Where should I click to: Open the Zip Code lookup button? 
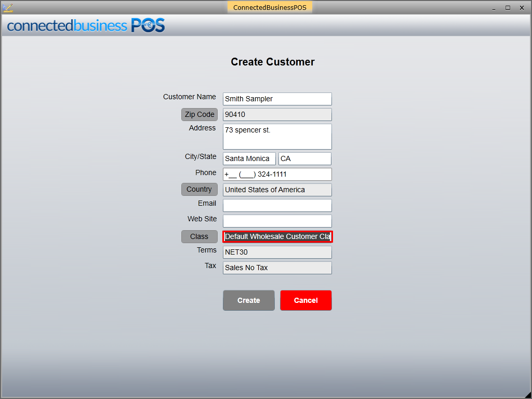click(199, 115)
